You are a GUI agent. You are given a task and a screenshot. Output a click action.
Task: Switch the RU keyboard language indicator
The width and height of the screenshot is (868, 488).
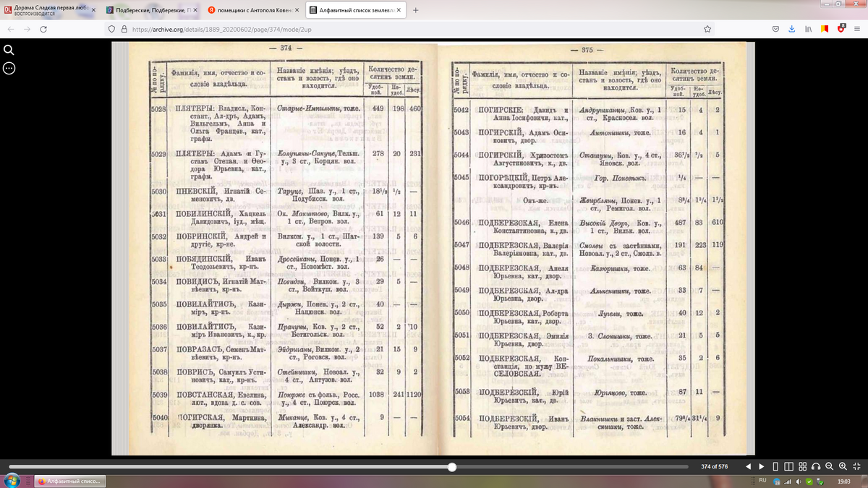click(762, 481)
